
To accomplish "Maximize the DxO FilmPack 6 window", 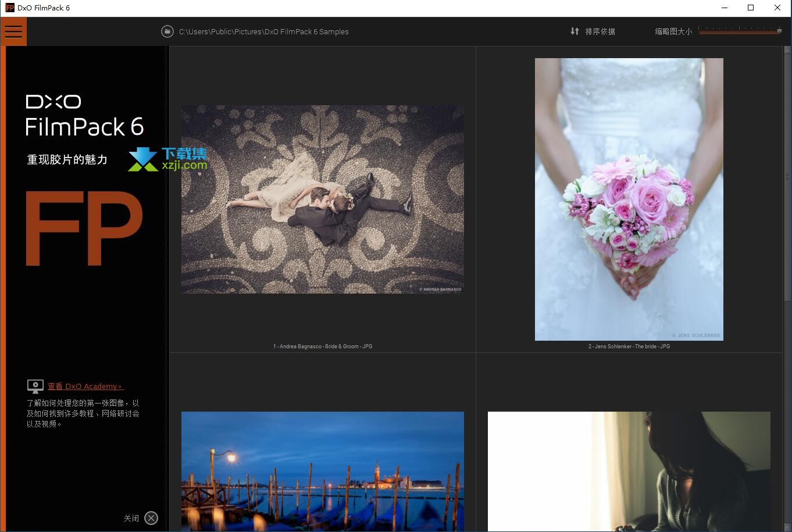I will coord(751,8).
